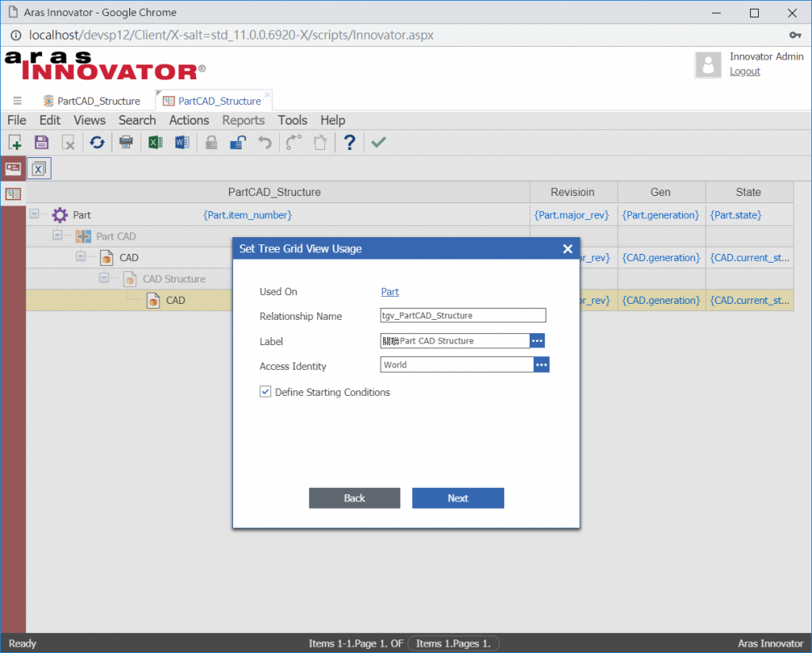Click the Unlock item padlock icon
Screen dimensions: 812x653
238,142
